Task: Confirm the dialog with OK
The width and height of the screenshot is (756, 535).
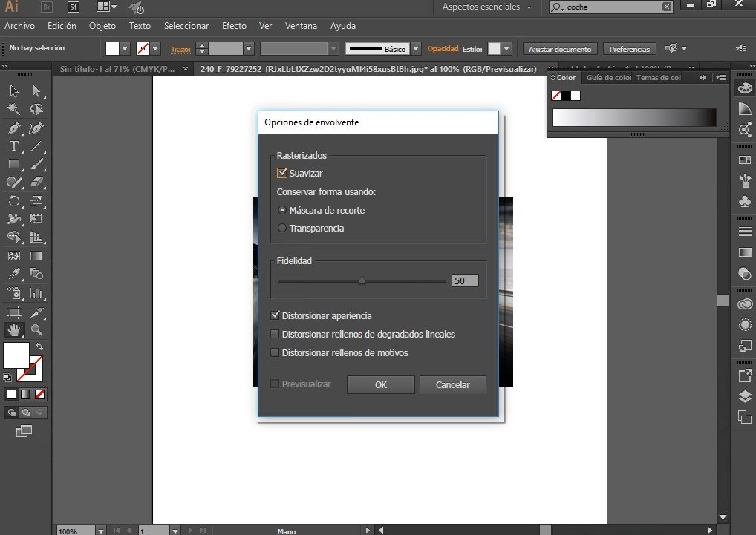Action: pos(381,384)
